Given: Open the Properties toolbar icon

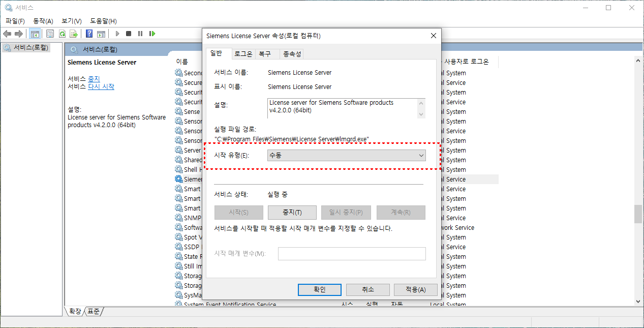Looking at the screenshot, I should click(50, 34).
